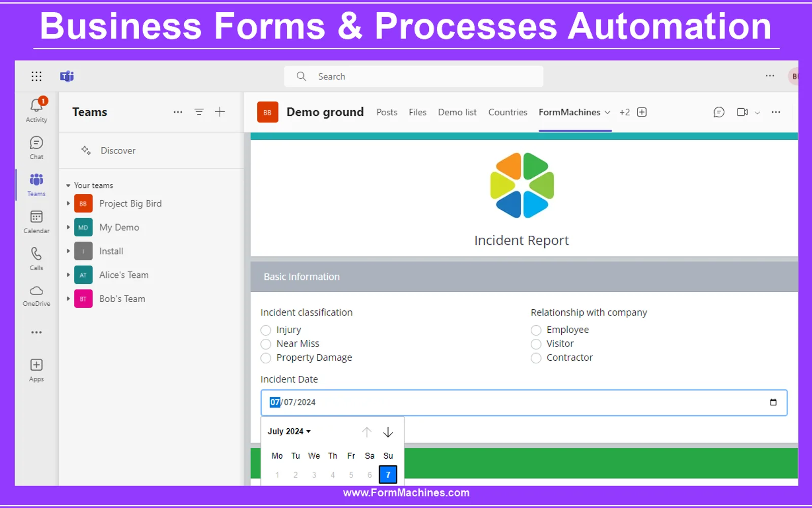This screenshot has width=812, height=508.
Task: Click the Microsoft Teams logo icon
Action: [67, 76]
